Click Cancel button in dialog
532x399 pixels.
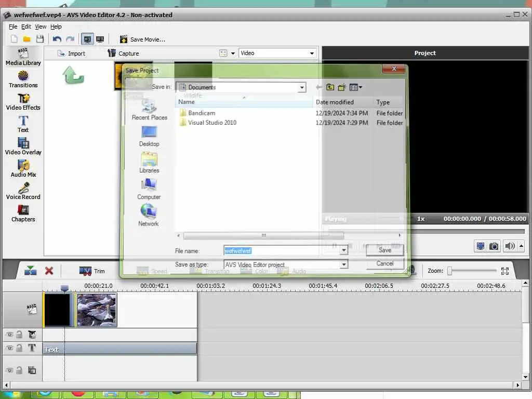[x=385, y=263]
